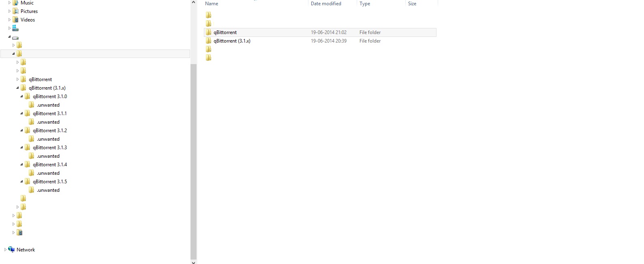Select the qBittorrent 3.1.3 label
This screenshot has height=264, width=644.
50,148
